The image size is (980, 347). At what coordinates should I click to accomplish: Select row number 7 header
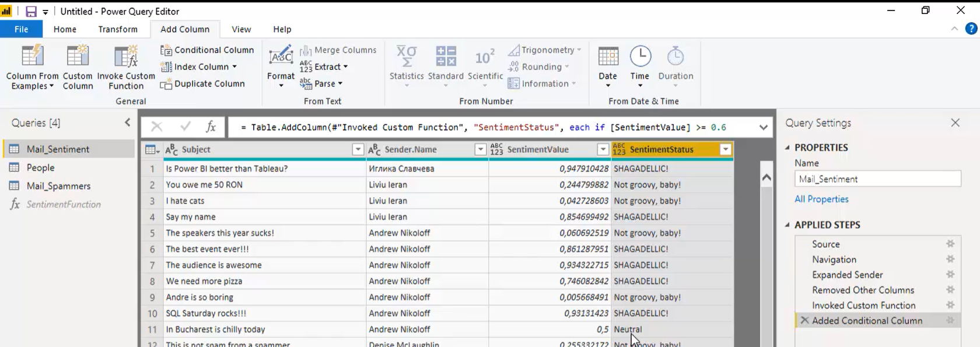tap(152, 265)
